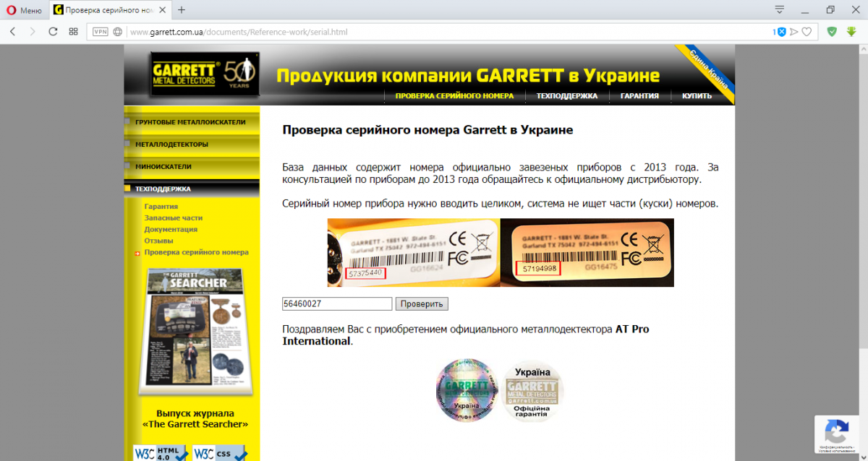
Task: Click the send page arrow icon
Action: (793, 32)
